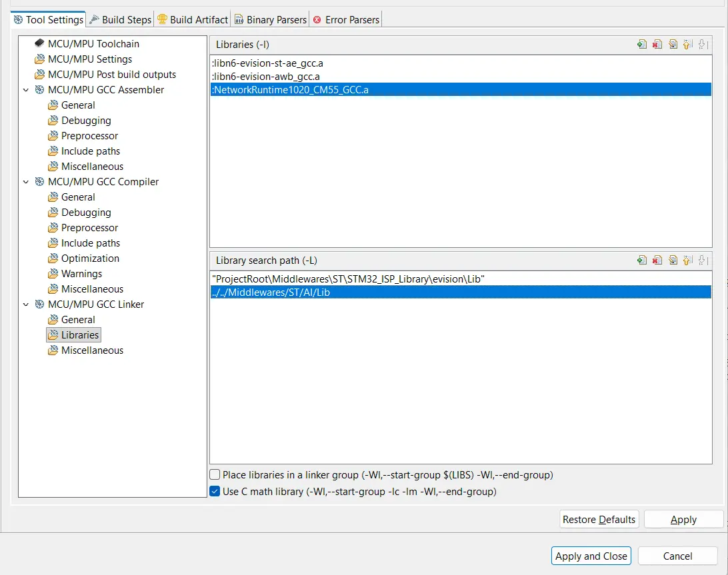Screen dimensions: 728x575
Task: Add a new library in the Libraries (-l) toolbar
Action: pyautogui.click(x=642, y=45)
